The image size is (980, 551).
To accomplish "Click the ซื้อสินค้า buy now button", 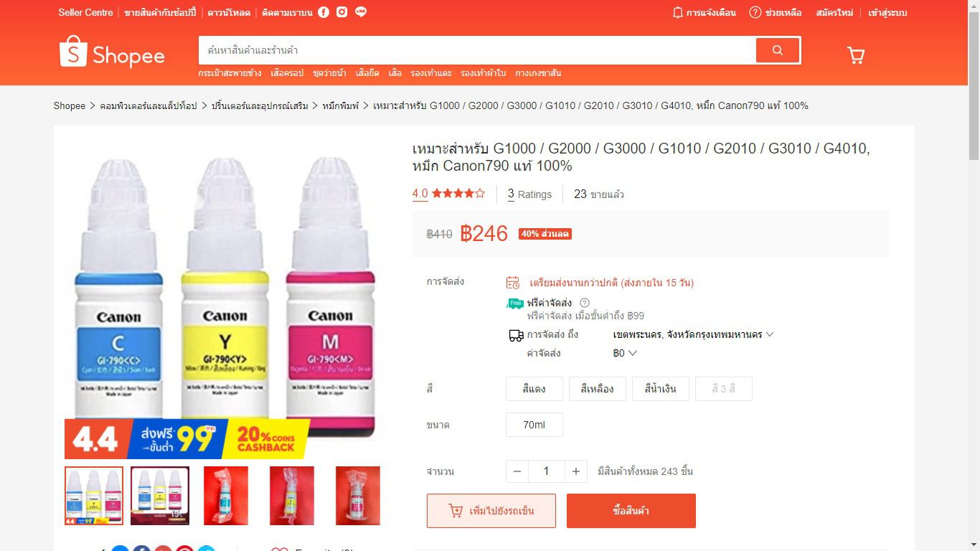I will pos(631,511).
